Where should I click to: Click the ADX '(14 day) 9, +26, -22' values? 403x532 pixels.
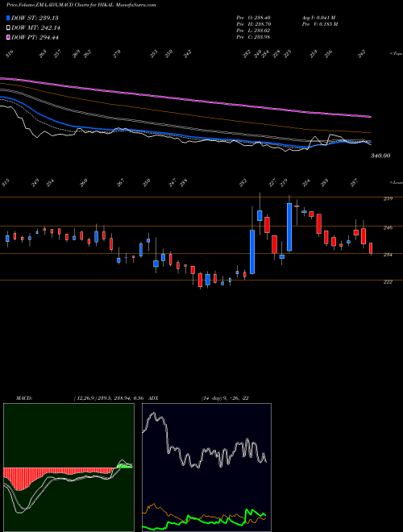[225, 398]
